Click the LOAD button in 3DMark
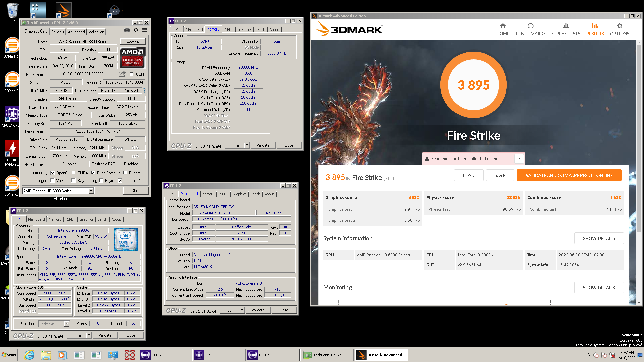This screenshot has width=644, height=362. point(469,175)
